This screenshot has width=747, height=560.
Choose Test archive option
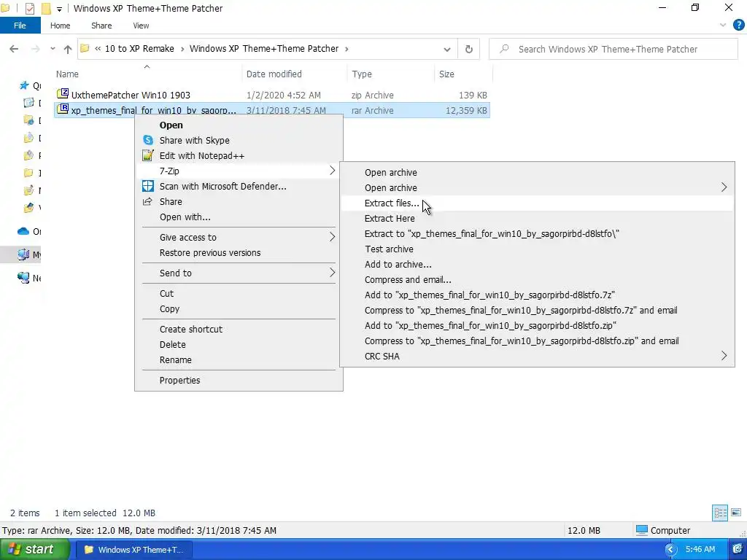pyautogui.click(x=537, y=249)
